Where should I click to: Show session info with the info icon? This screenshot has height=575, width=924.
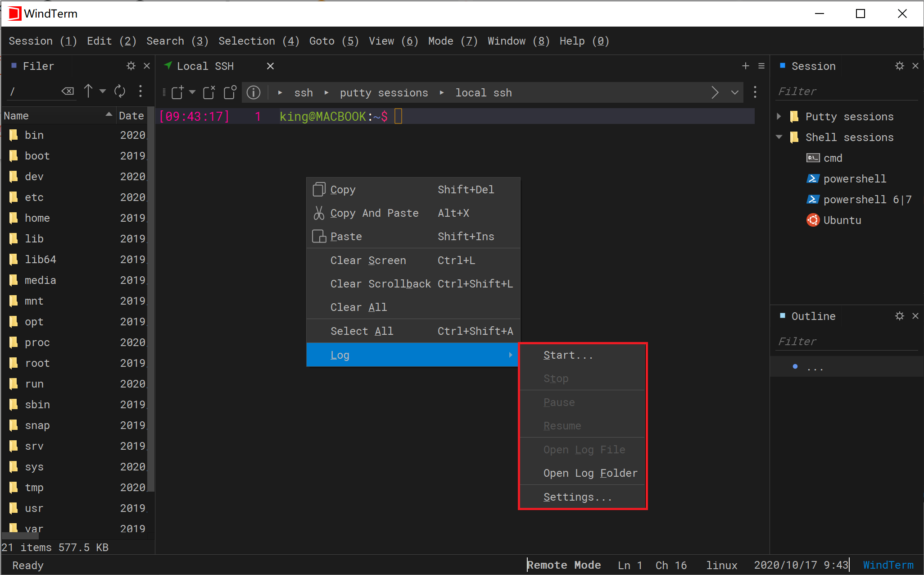click(x=254, y=92)
